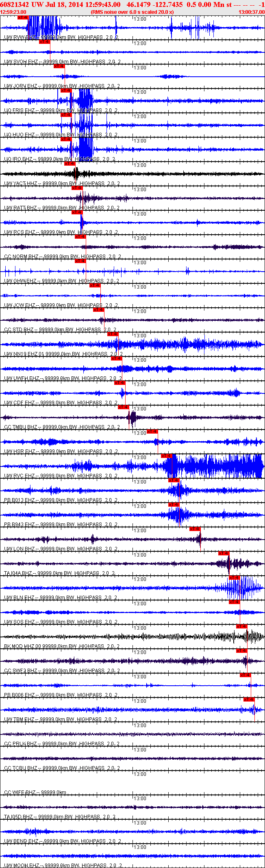The width and height of the screenshot is (265, 868).
Task: Click the 'UW LON BHZ' station label
Action: tap(20, 549)
